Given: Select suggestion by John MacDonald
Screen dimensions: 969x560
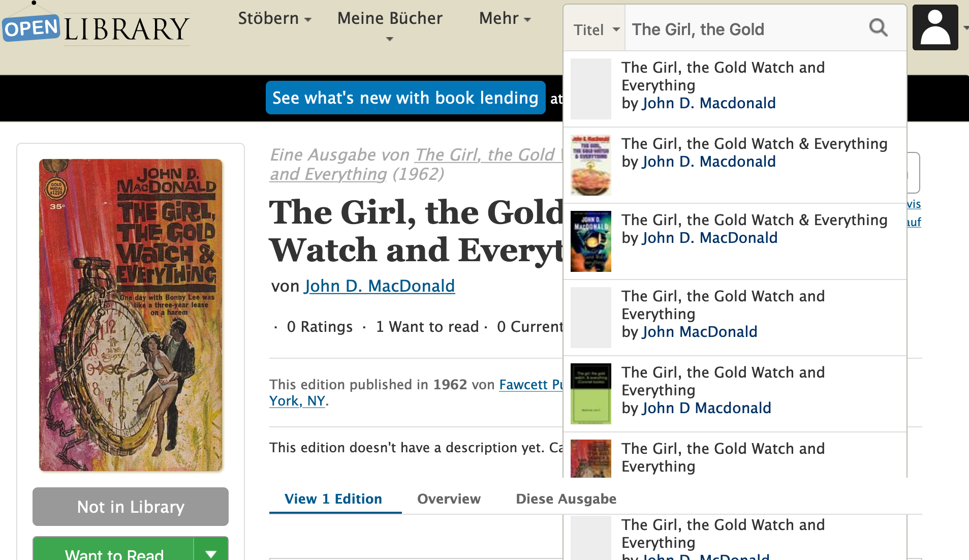Looking at the screenshot, I should tap(735, 317).
